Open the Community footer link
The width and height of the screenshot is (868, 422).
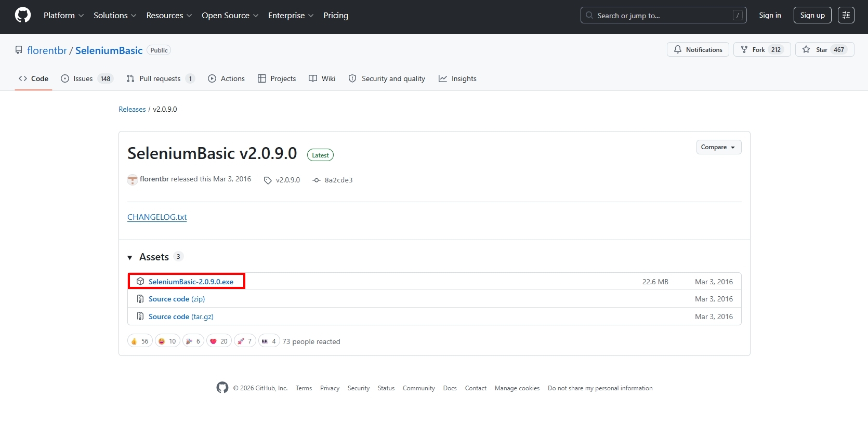(x=419, y=388)
